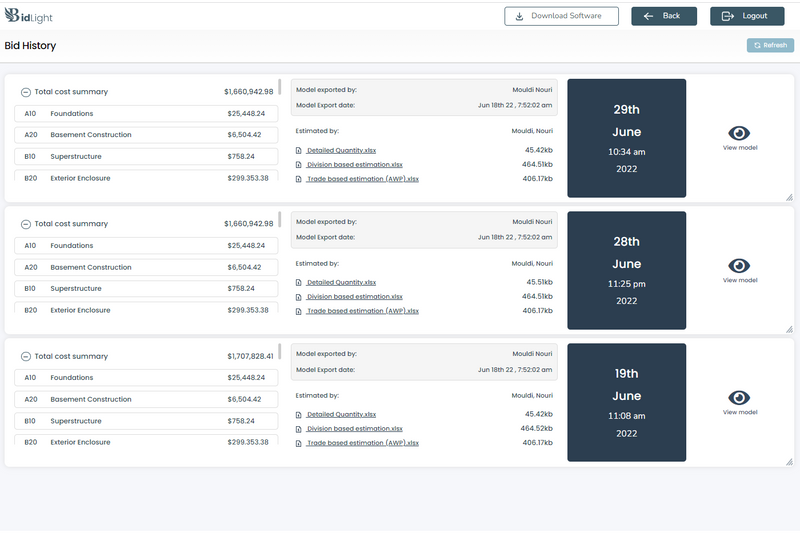Select A20 Basement Construction row in 28th June bid

(146, 267)
